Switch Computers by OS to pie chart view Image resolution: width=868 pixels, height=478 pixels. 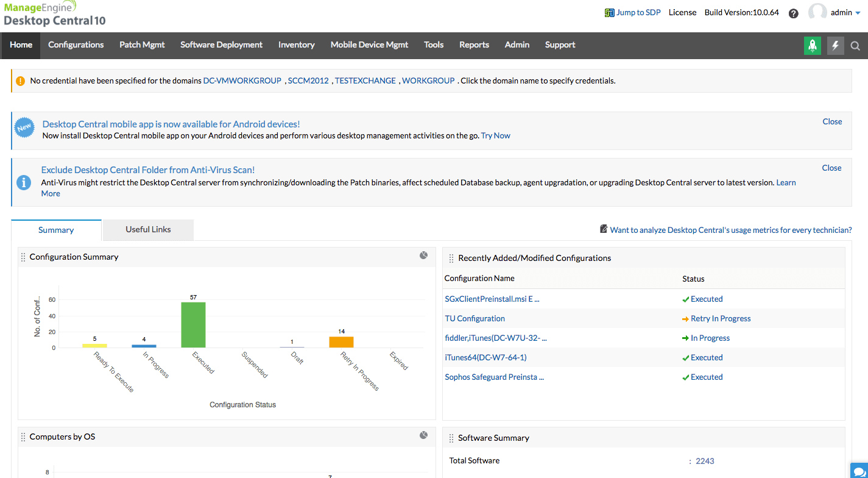pyautogui.click(x=423, y=435)
